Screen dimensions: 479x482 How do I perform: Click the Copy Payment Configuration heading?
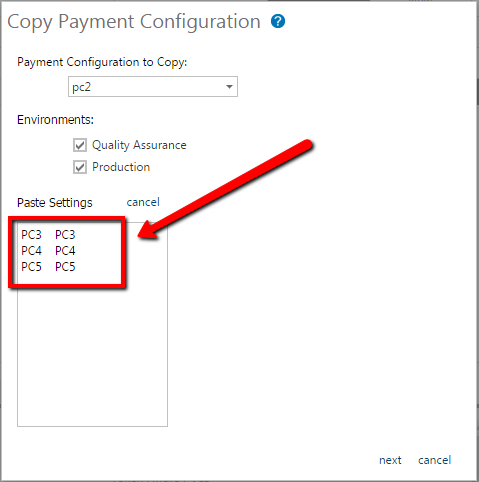click(x=134, y=22)
